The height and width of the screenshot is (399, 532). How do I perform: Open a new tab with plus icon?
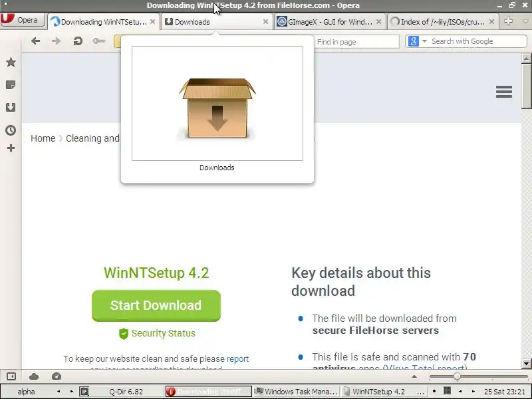point(508,21)
